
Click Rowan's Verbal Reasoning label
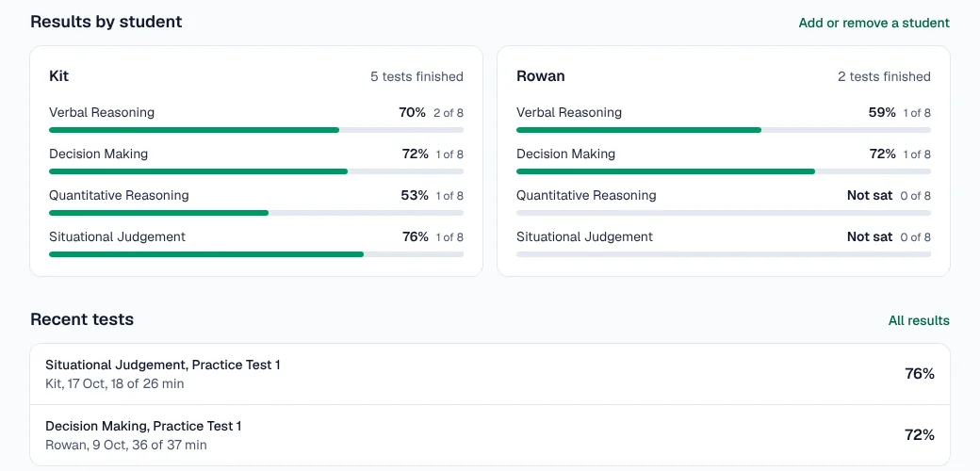pos(569,112)
